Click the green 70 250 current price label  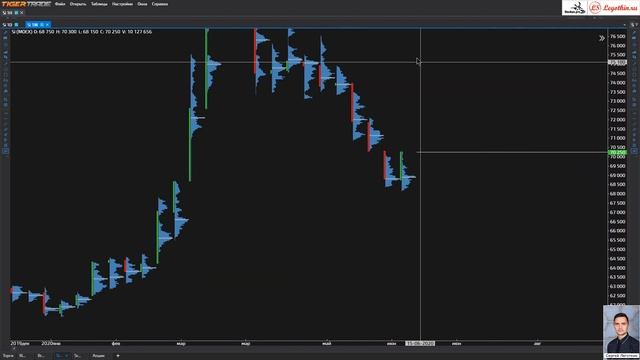(x=617, y=153)
